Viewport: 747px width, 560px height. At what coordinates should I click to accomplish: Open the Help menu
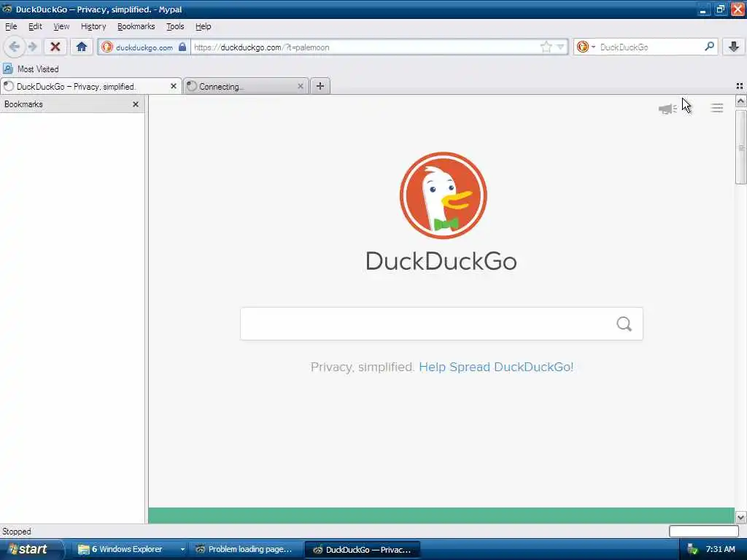click(203, 27)
